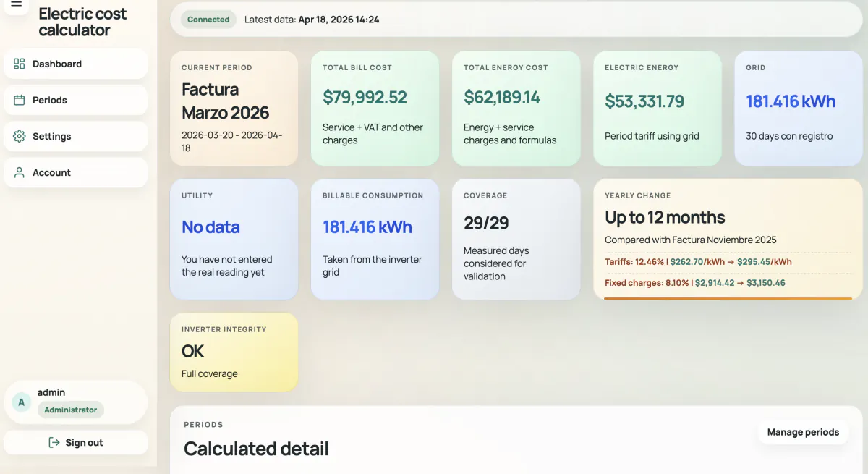The image size is (868, 474).
Task: Click the Electric Energy value $53,331.79
Action: [x=644, y=101]
